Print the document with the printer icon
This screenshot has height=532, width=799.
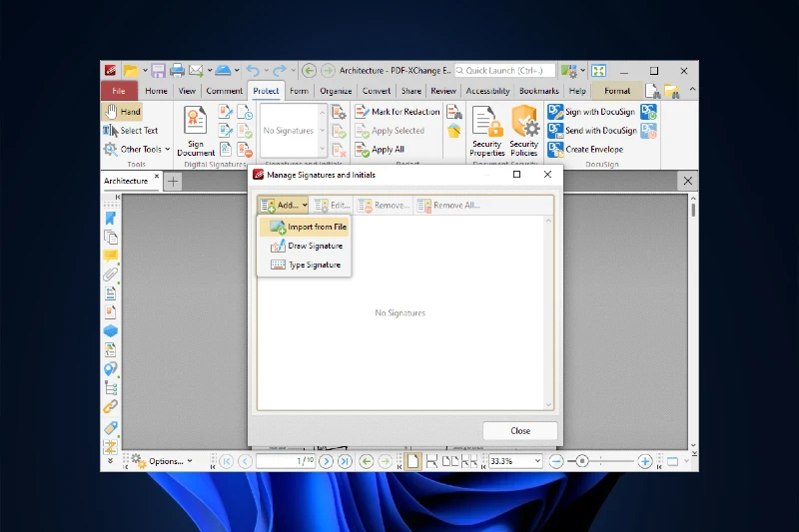click(x=177, y=70)
